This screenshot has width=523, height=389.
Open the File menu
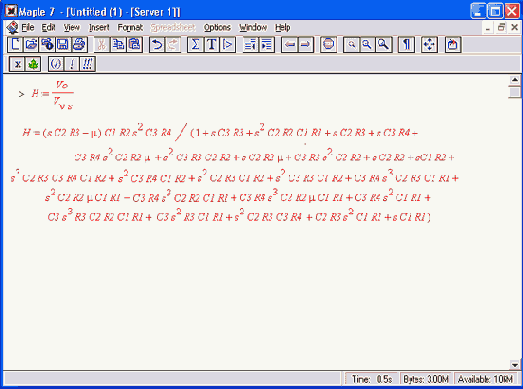[x=28, y=28]
